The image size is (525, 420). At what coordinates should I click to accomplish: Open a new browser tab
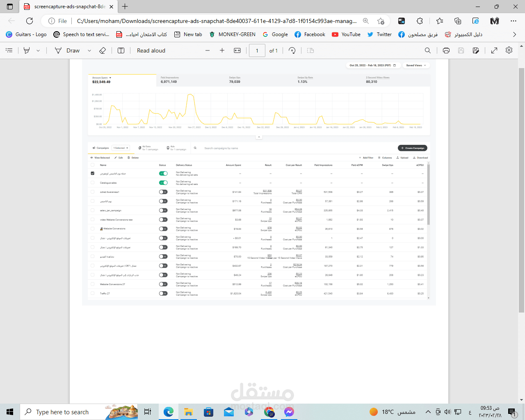pos(125,7)
